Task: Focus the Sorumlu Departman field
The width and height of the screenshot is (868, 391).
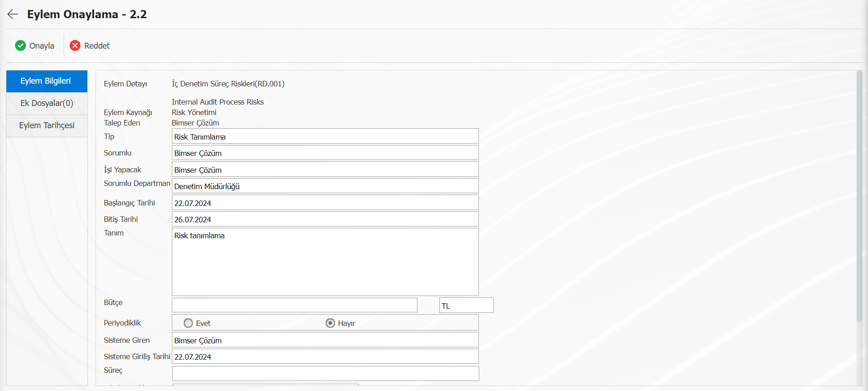Action: click(325, 186)
